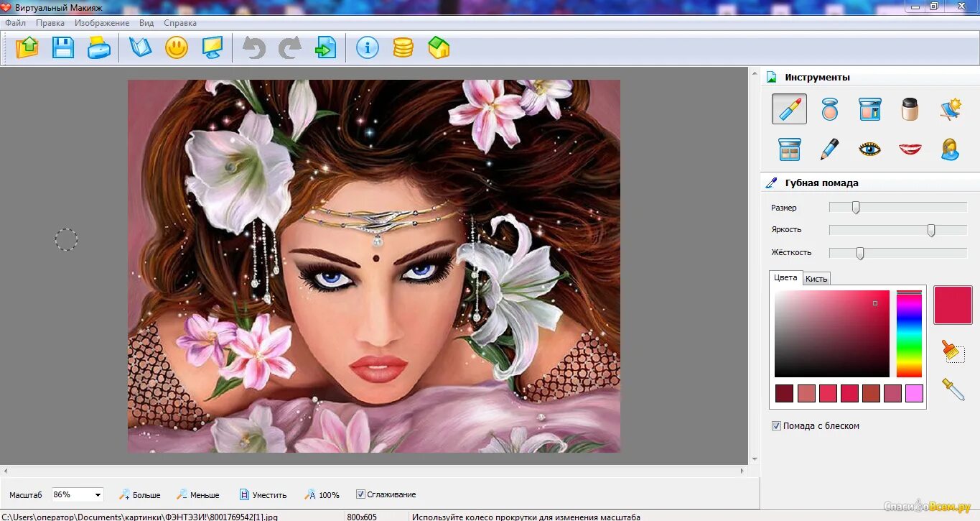The width and height of the screenshot is (980, 521).
Task: Open the blue book tutorial icon
Action: [141, 47]
